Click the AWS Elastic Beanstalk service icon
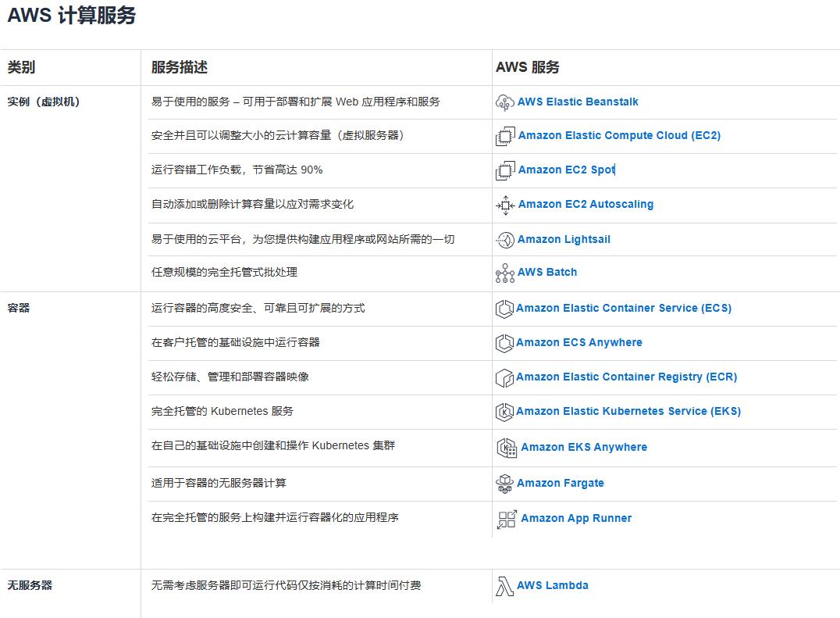Screen dimensions: 840x618 click(x=504, y=102)
